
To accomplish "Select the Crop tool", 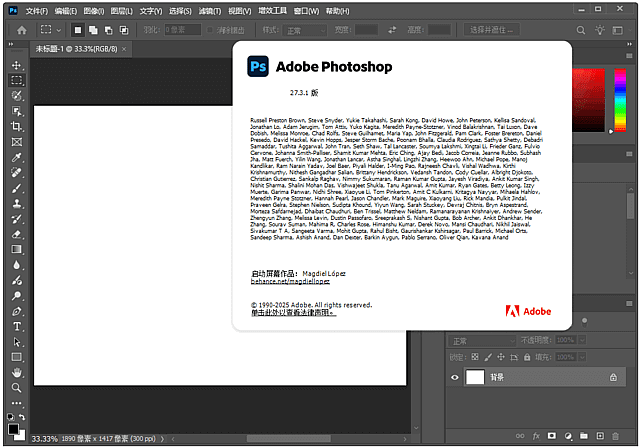I will pos(16,126).
